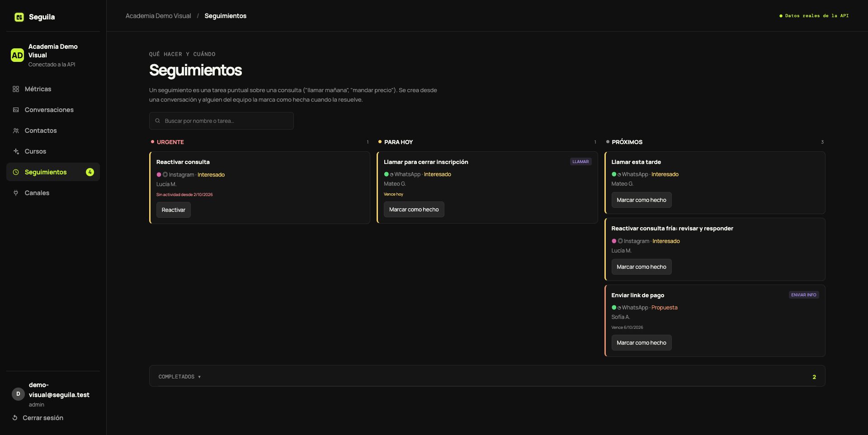Click the Completados count 2
This screenshot has height=435, width=868.
[814, 377]
